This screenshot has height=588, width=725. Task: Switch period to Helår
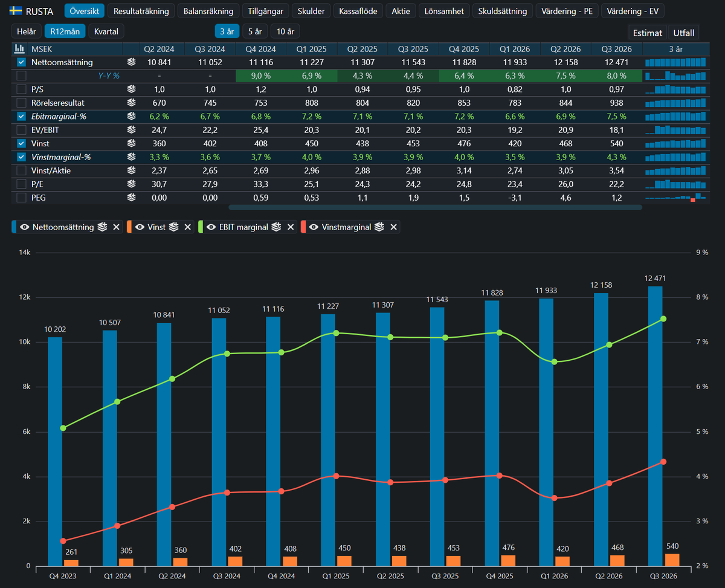[x=27, y=31]
